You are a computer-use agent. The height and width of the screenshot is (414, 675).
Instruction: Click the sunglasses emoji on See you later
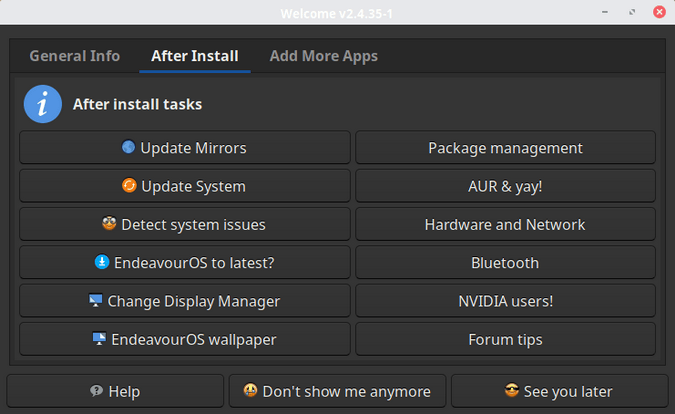(512, 391)
